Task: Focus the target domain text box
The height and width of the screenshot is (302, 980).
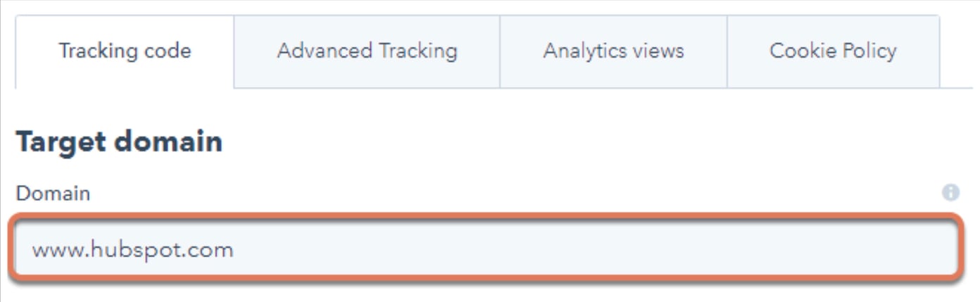Action: click(484, 250)
